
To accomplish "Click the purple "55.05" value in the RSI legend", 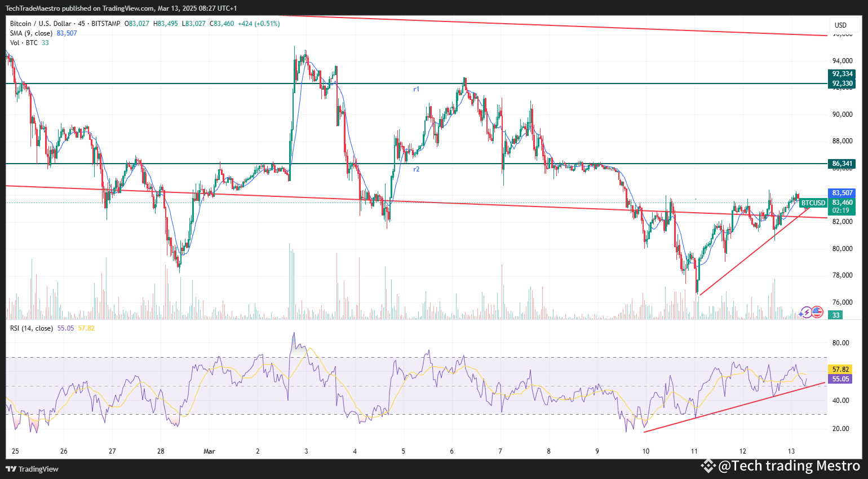I will 65,328.
